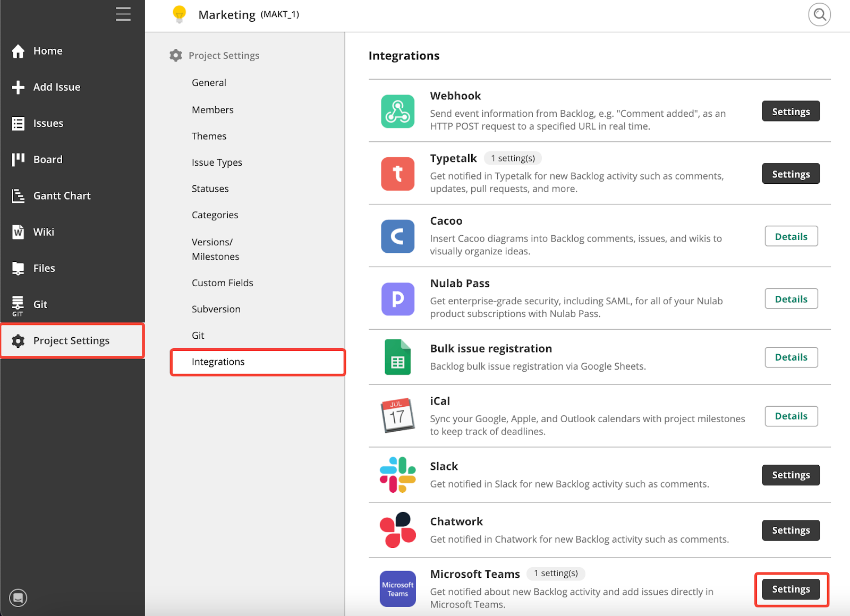Click the 'Cacoo' title text
This screenshot has width=850, height=616.
446,221
